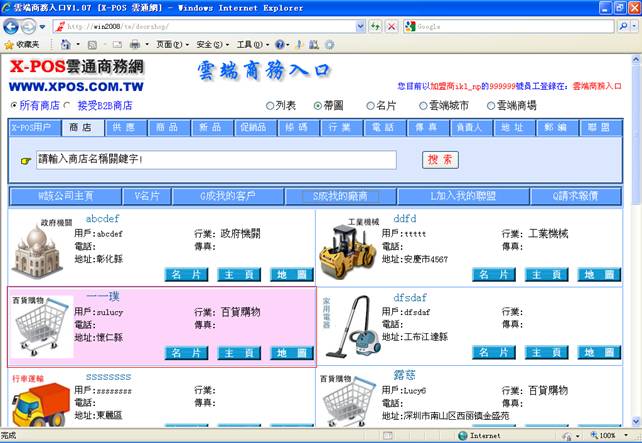Click the refresh page icon

pos(375,26)
